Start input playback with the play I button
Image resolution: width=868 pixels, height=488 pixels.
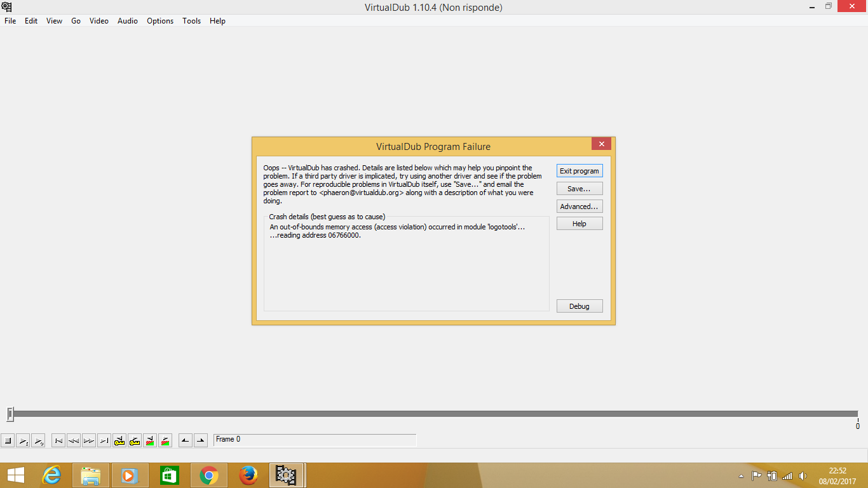click(23, 440)
